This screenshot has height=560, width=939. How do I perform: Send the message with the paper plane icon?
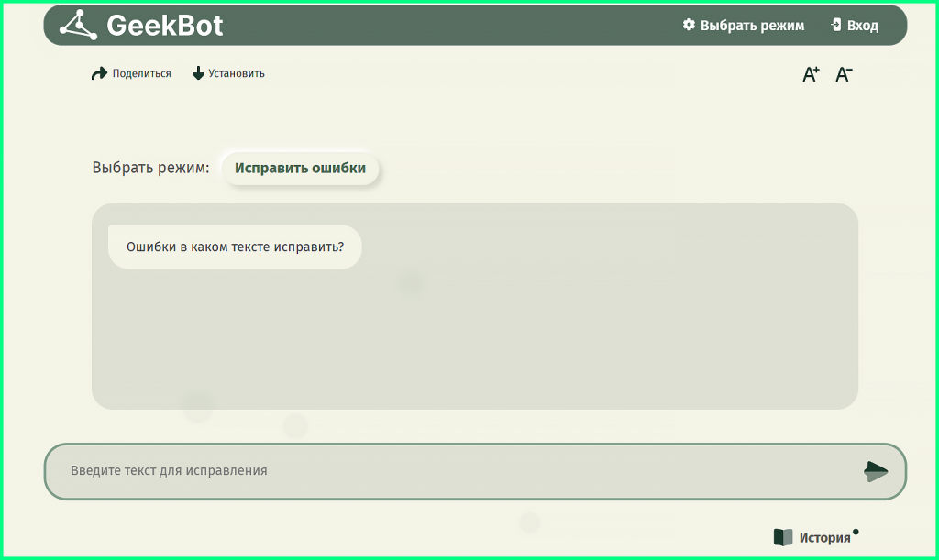point(876,471)
